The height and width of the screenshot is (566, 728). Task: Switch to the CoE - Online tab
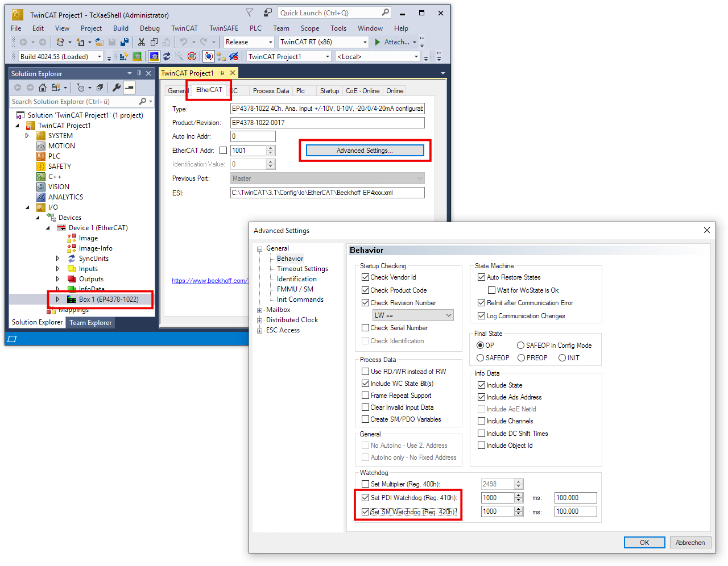point(362,91)
